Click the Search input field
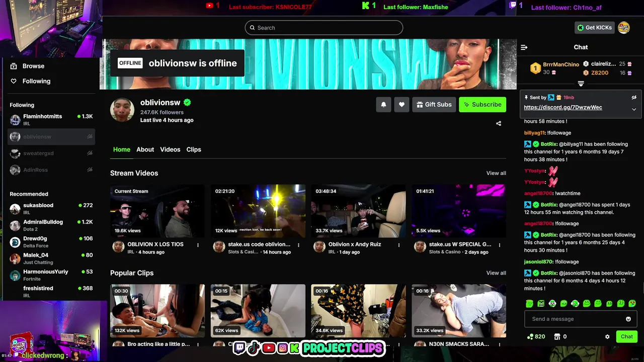 coord(324,28)
